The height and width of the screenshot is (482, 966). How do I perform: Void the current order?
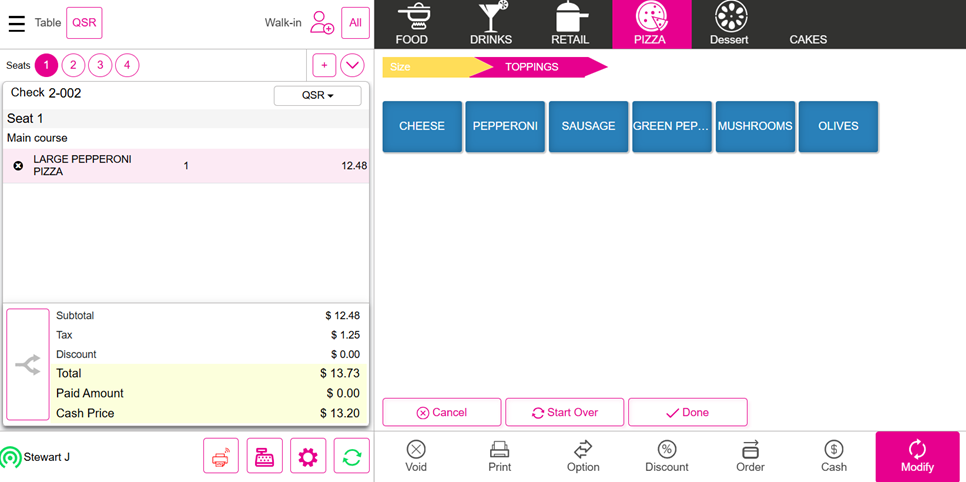pos(416,456)
